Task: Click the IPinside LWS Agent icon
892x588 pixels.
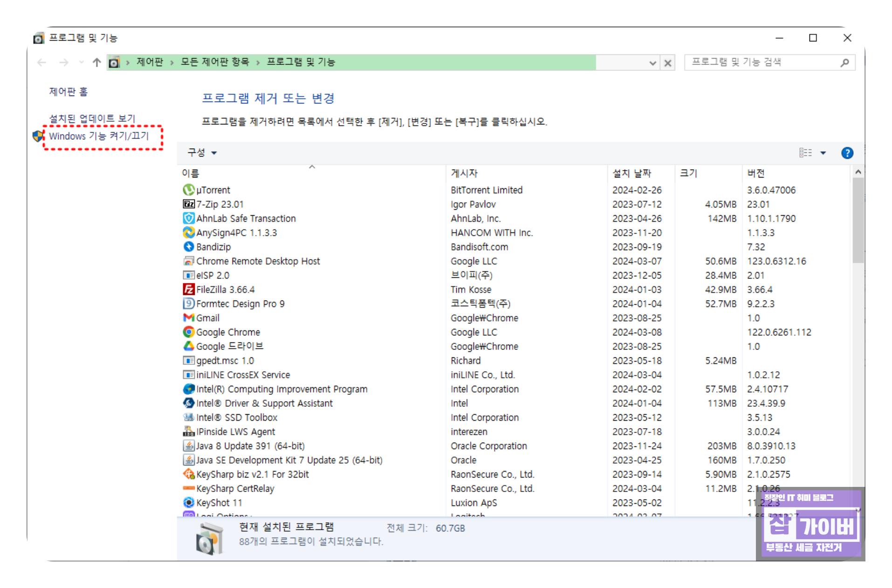Action: tap(188, 431)
